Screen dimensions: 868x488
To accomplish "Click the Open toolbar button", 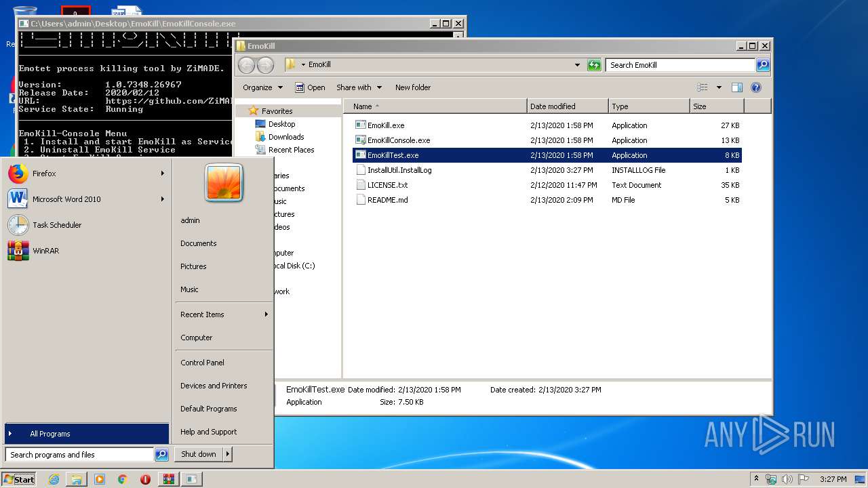I will click(x=310, y=87).
